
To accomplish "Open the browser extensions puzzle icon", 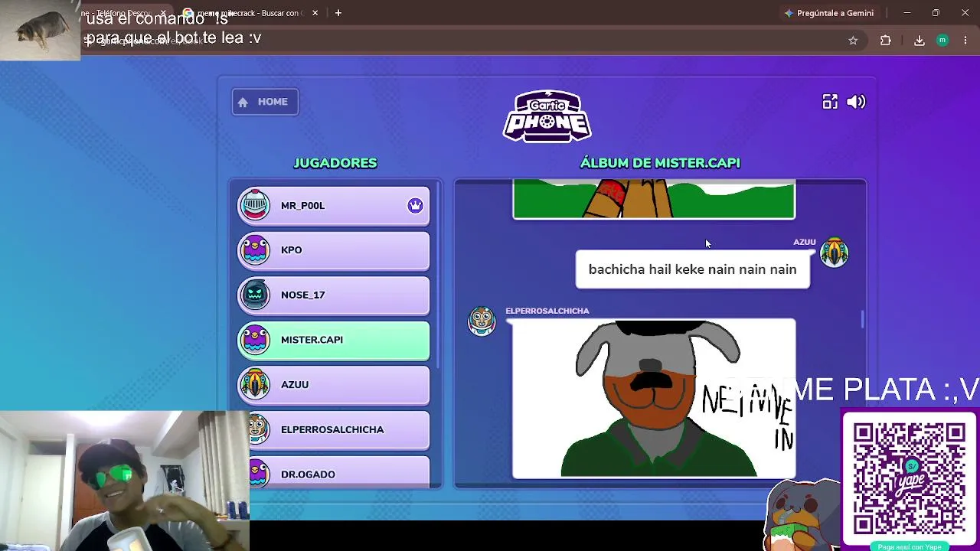I will point(886,41).
